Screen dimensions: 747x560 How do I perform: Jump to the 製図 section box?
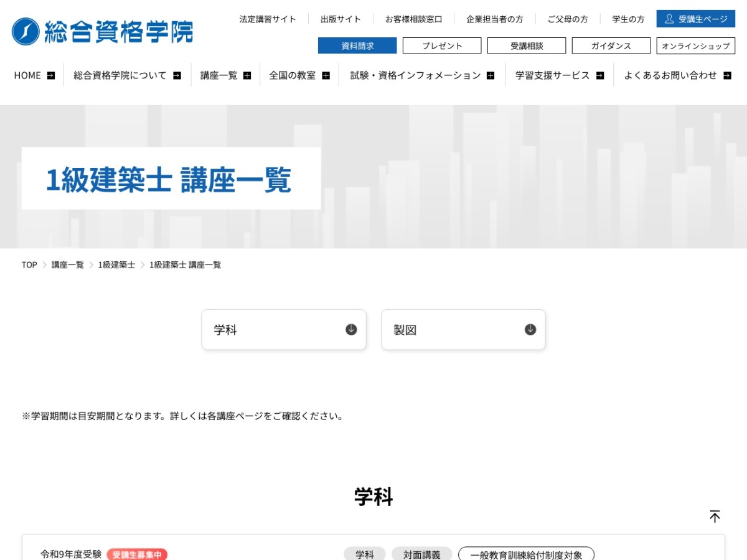pyautogui.click(x=463, y=330)
